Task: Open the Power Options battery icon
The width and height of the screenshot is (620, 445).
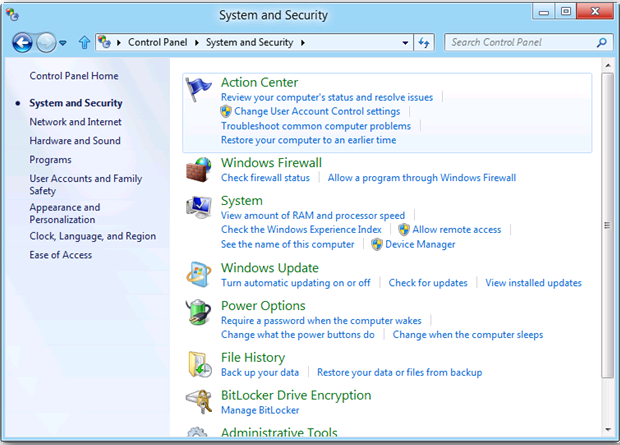Action: 198,312
